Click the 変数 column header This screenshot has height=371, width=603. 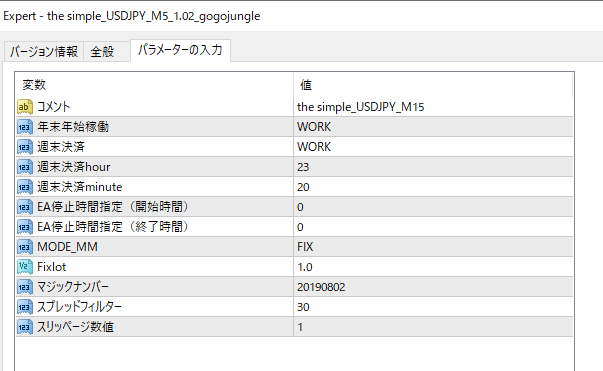[155, 85]
